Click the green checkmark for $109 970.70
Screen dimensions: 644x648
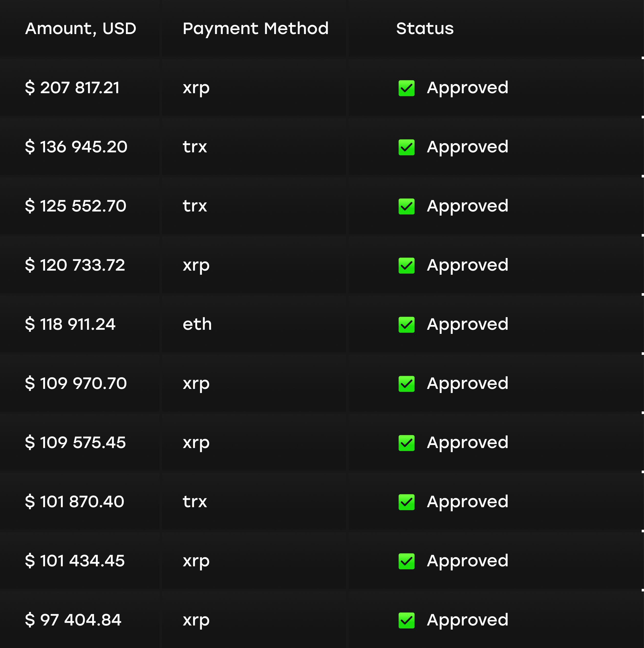406,384
